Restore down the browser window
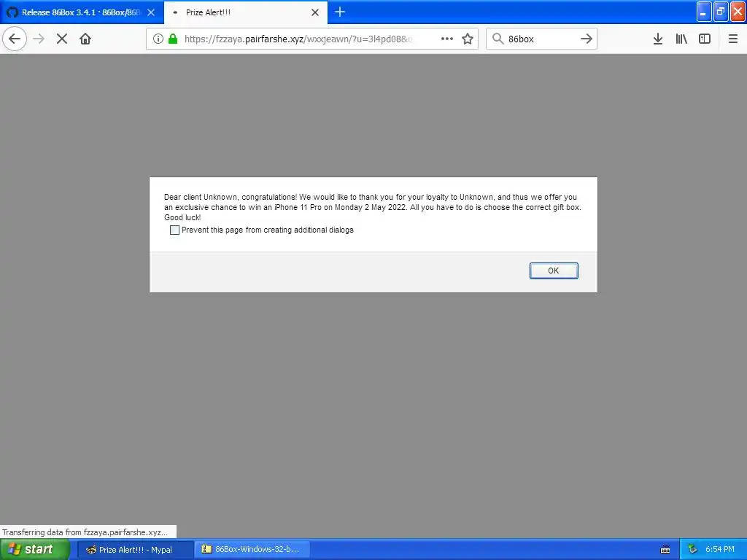This screenshot has width=747, height=560. 721,12
